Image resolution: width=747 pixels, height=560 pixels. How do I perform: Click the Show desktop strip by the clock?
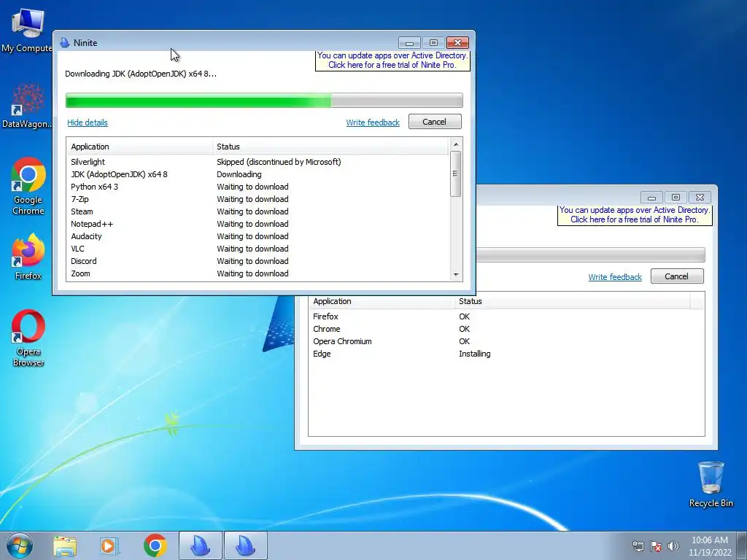[x=741, y=546]
